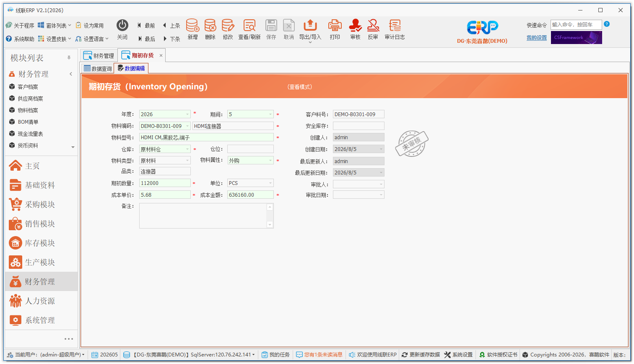Viewport: 634px width, 364px height.
Task: Click the 关闭 power icon in toolbar
Action: 122,25
